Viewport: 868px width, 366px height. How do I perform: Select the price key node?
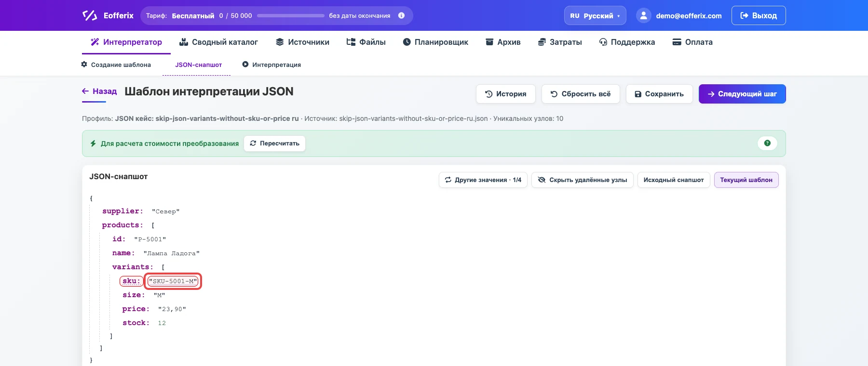pos(136,309)
